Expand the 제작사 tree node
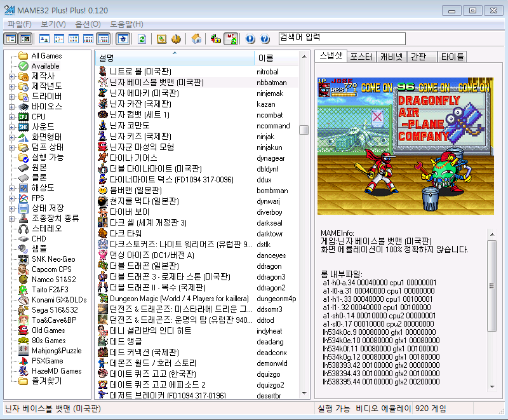 tap(11, 76)
